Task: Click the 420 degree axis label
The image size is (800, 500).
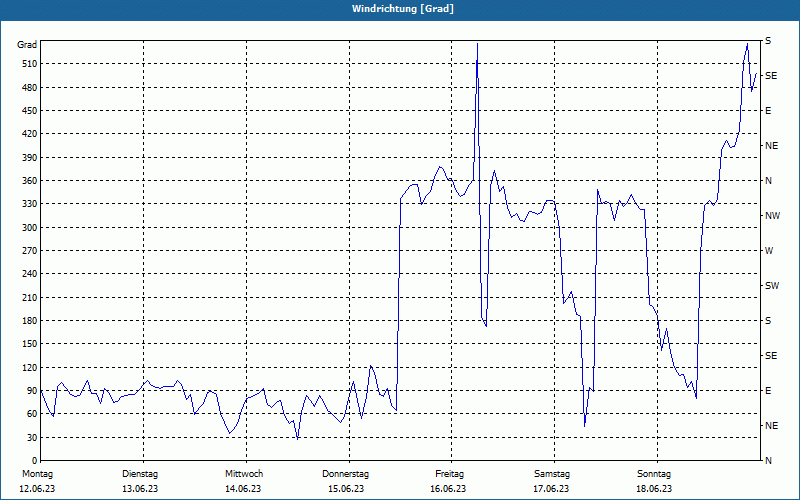Action: click(30, 134)
